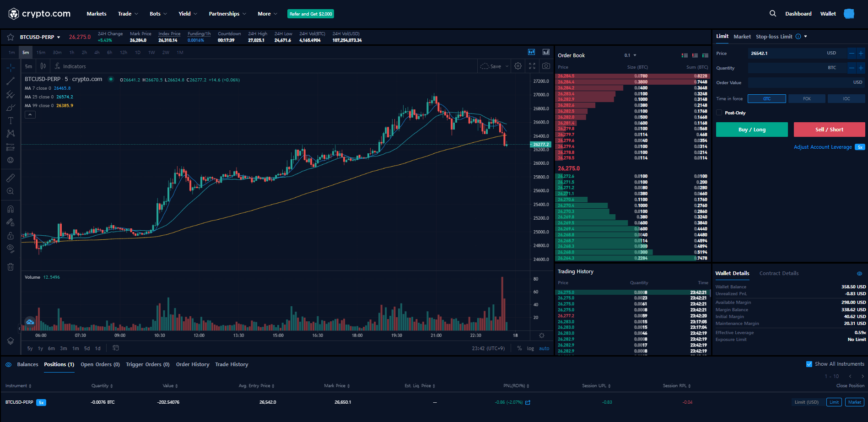868x422 pixels.
Task: Click the Buy / Long button
Action: click(x=752, y=130)
